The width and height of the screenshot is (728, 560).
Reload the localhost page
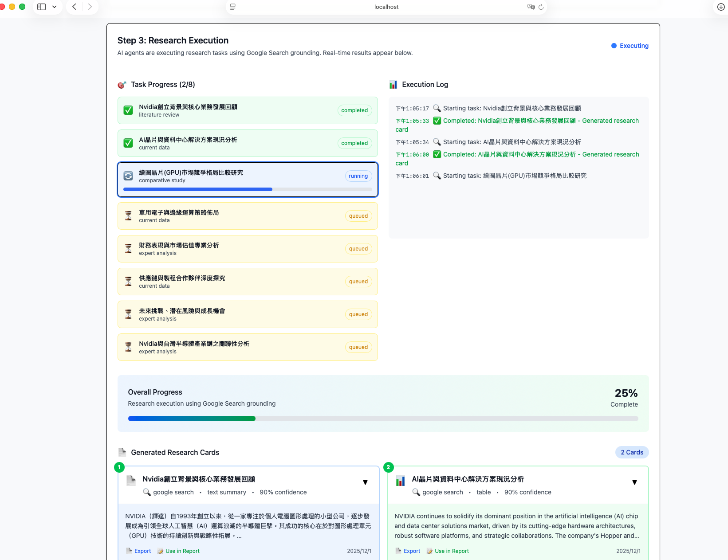541,7
